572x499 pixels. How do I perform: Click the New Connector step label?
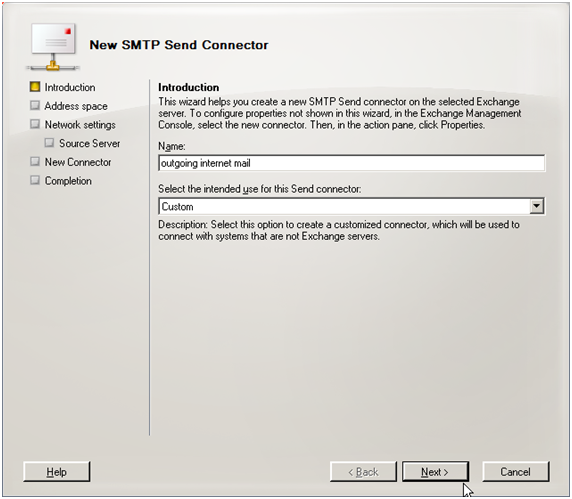78,162
